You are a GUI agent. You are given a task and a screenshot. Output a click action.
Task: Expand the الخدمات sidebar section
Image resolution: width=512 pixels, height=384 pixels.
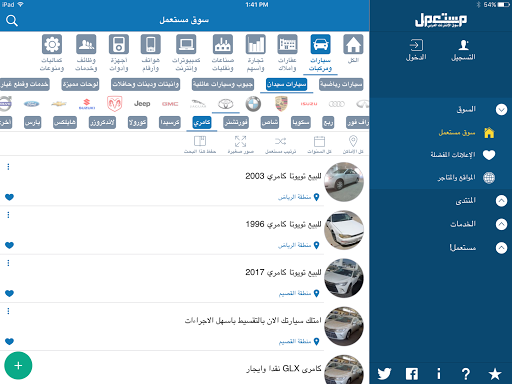point(501,224)
